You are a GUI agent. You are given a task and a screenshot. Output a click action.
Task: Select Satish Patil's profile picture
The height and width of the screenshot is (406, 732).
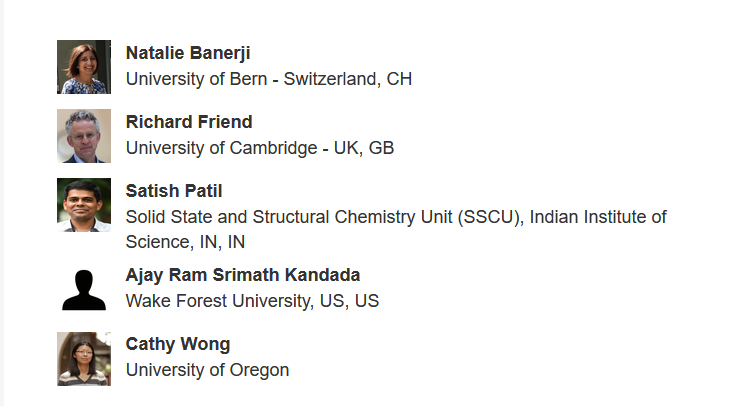pos(84,205)
